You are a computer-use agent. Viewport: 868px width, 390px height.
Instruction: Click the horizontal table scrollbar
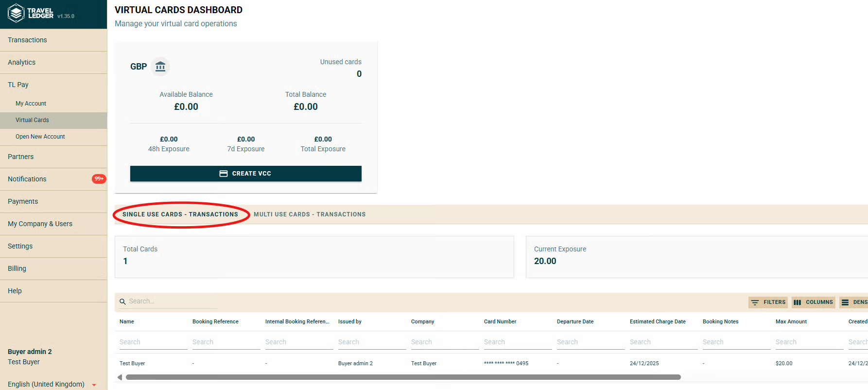tap(403, 377)
